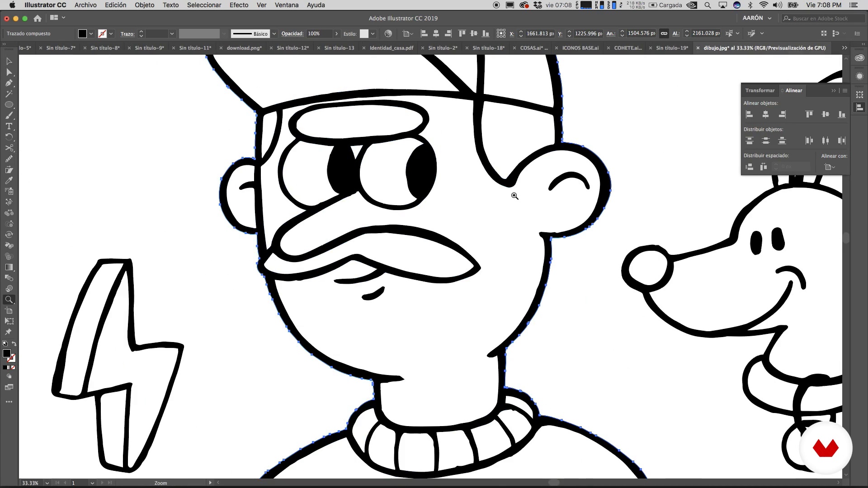868x488 pixels.
Task: Open the Trazo weight dropdown
Action: 172,34
